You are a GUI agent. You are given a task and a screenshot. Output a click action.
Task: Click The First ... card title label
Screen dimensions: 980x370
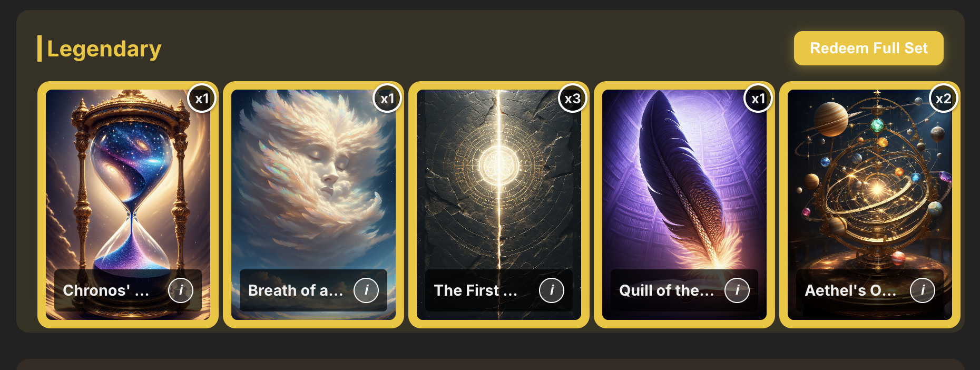[x=476, y=290]
